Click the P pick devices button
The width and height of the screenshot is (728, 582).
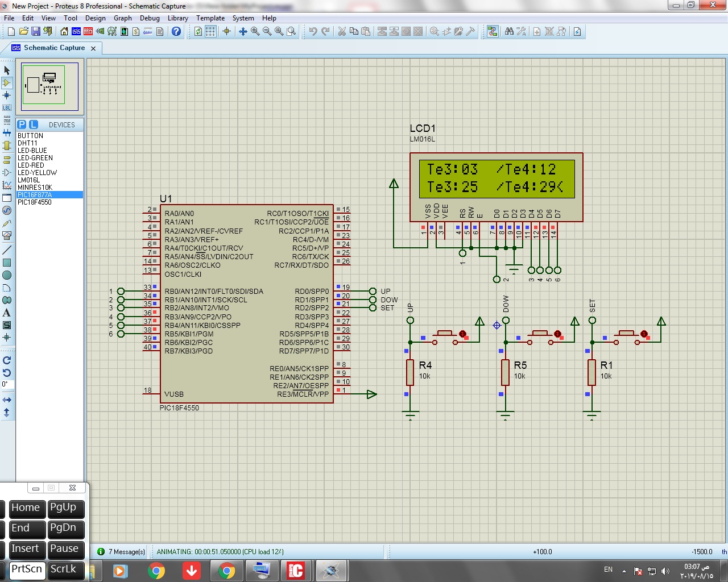(22, 124)
